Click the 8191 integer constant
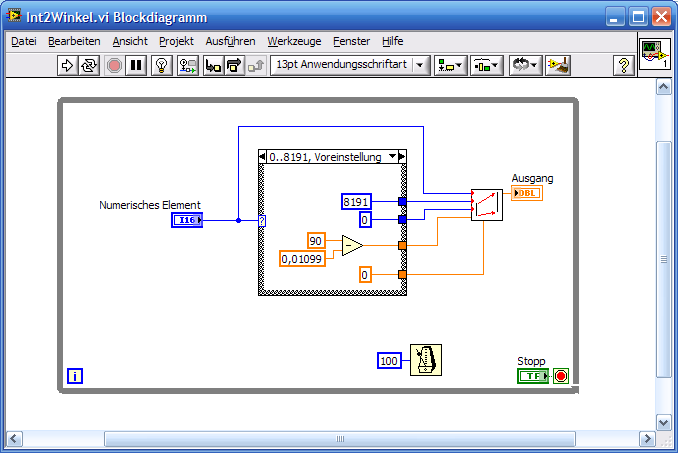This screenshot has height=453, width=678. [x=356, y=202]
